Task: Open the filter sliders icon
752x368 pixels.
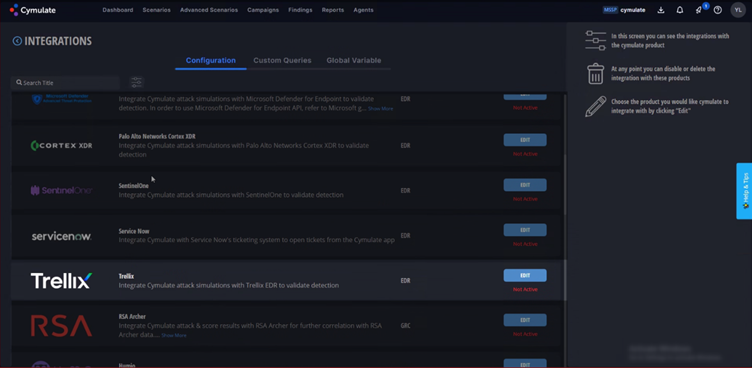Action: [137, 83]
